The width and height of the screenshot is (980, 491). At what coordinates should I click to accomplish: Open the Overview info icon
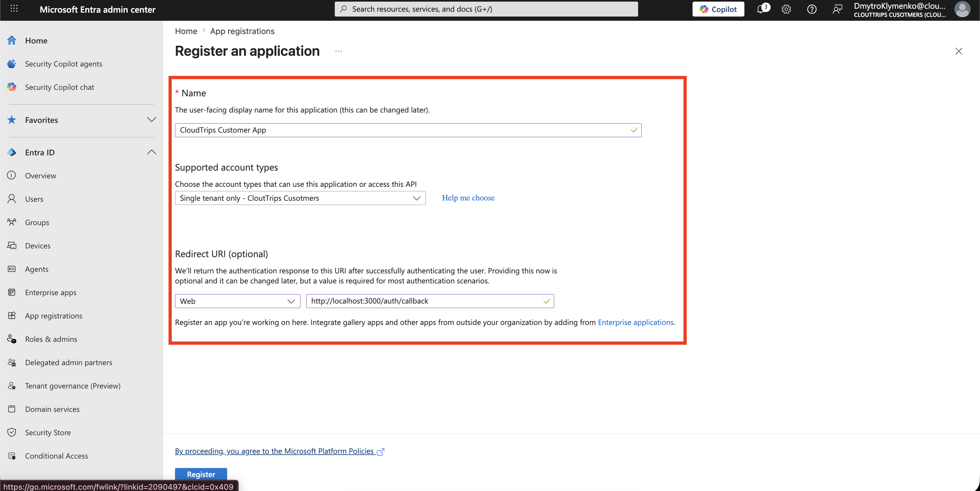click(12, 175)
